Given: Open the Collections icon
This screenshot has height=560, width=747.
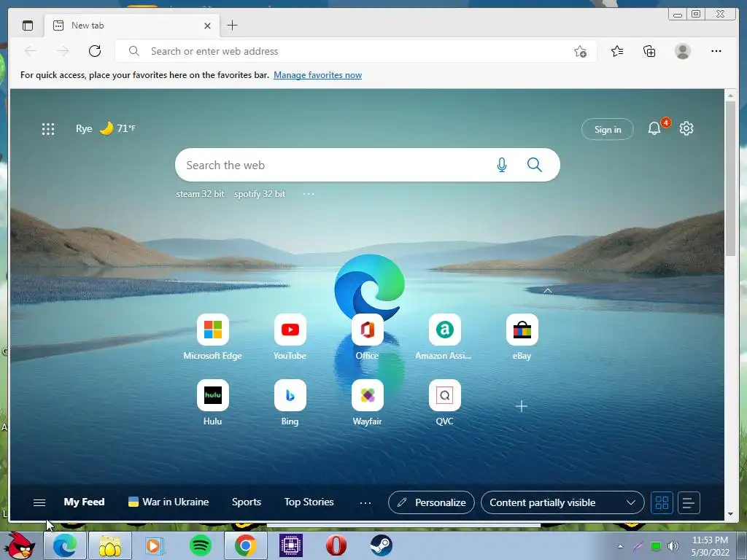Looking at the screenshot, I should pos(649,51).
